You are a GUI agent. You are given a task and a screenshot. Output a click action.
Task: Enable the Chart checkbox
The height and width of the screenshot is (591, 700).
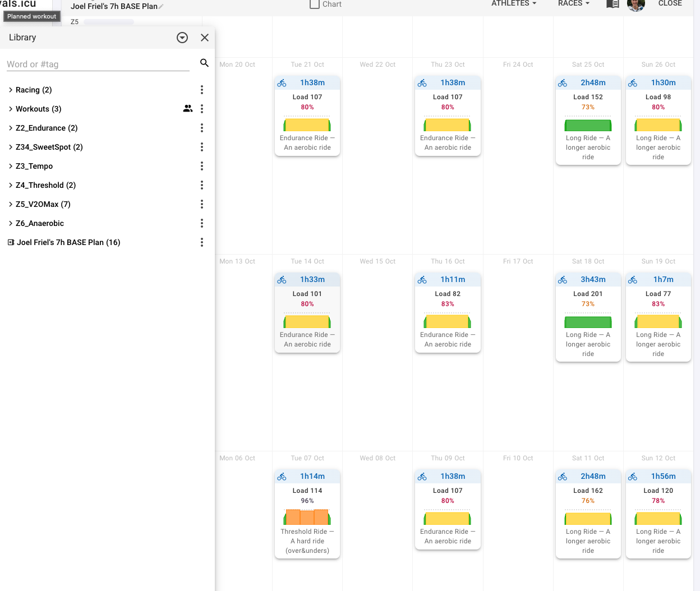pos(315,4)
